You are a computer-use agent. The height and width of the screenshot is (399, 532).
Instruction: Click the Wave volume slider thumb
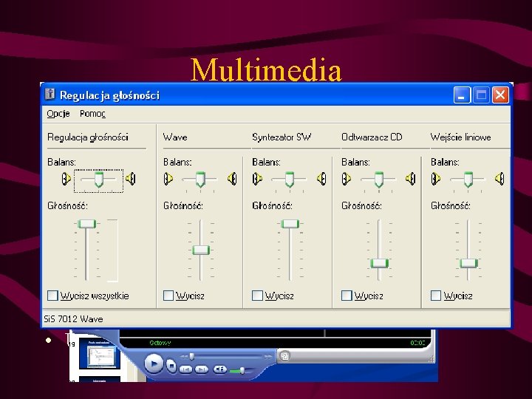201,250
